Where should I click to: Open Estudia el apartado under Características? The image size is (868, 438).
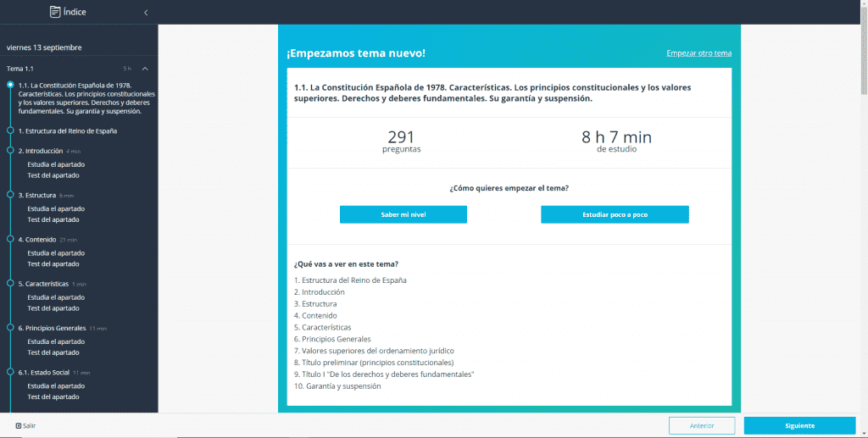coord(56,297)
